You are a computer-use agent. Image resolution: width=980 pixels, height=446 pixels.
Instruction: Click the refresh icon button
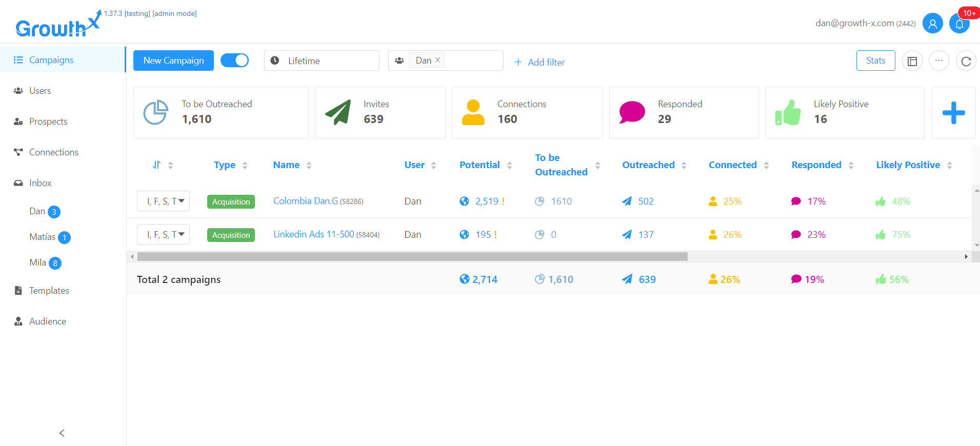(x=966, y=61)
